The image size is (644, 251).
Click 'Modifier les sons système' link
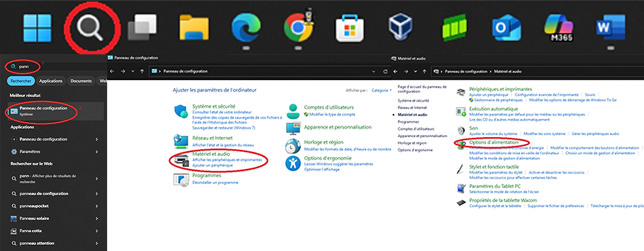(x=544, y=134)
